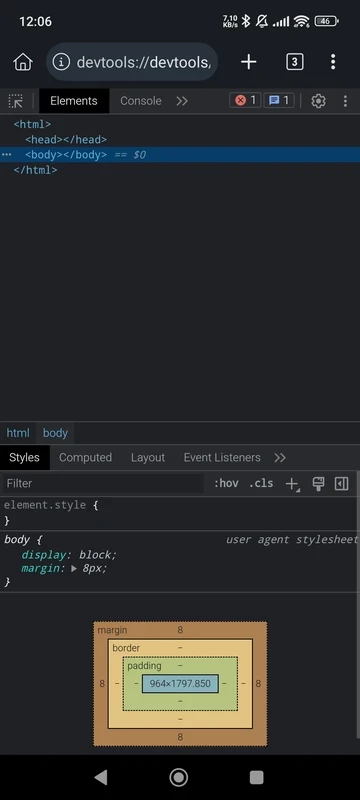Switch to the Elements panel tab

pos(73,101)
